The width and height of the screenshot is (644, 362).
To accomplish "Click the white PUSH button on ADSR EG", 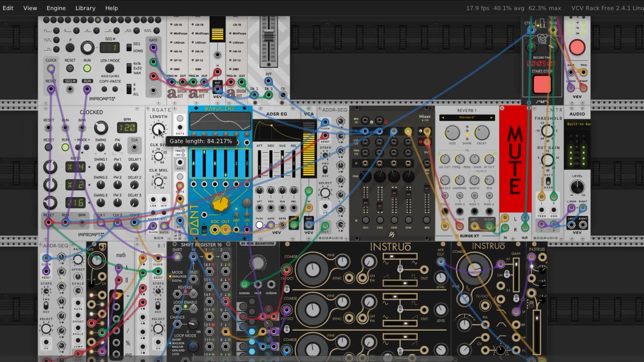I will coord(259,225).
